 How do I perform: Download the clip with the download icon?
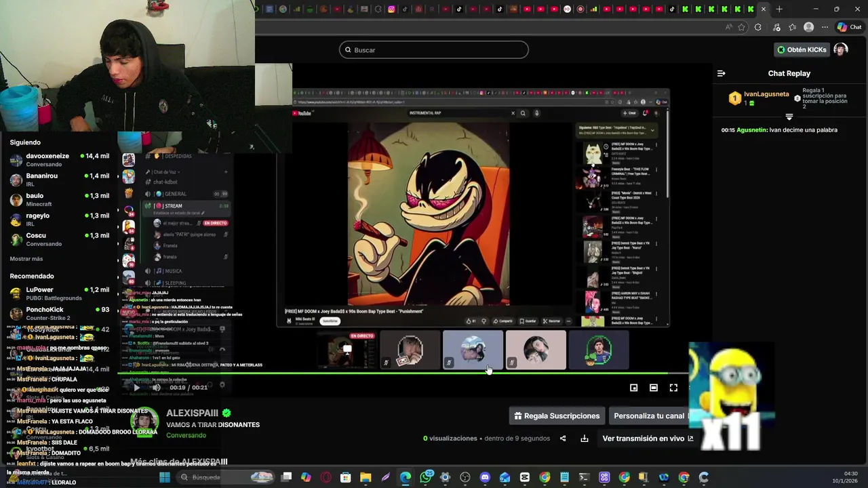585,439
